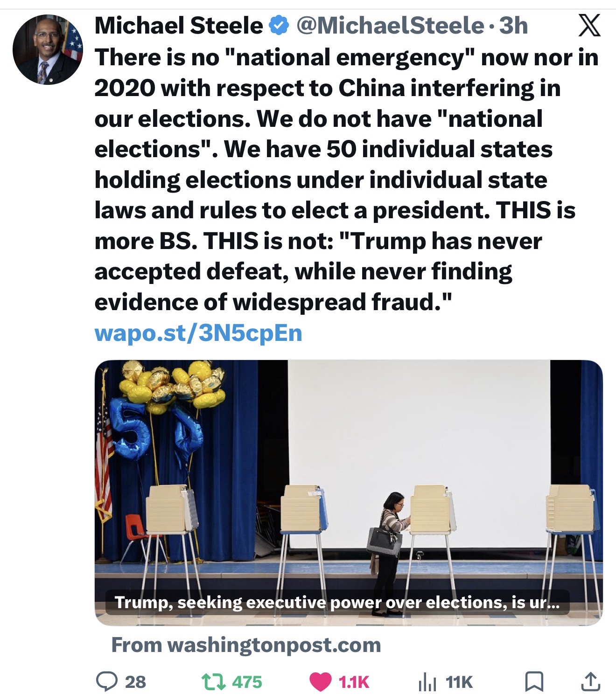Like the tweet with the heart icon
616x700 pixels.
[x=320, y=682]
